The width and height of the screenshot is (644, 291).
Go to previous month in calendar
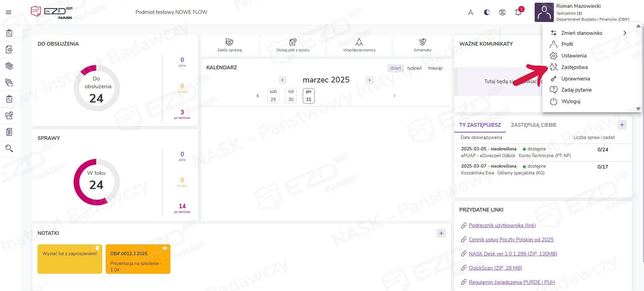tap(283, 80)
